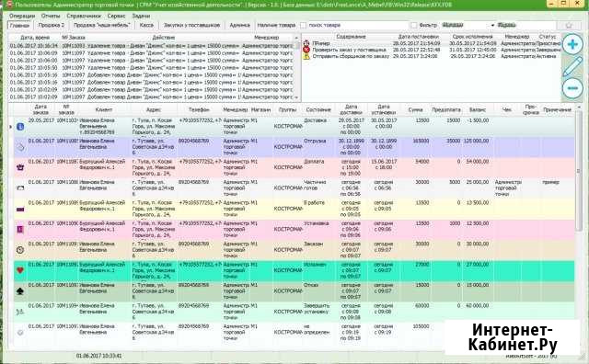Click the pencil edit-task icon
The height and width of the screenshot is (364, 589).
[x=572, y=66]
